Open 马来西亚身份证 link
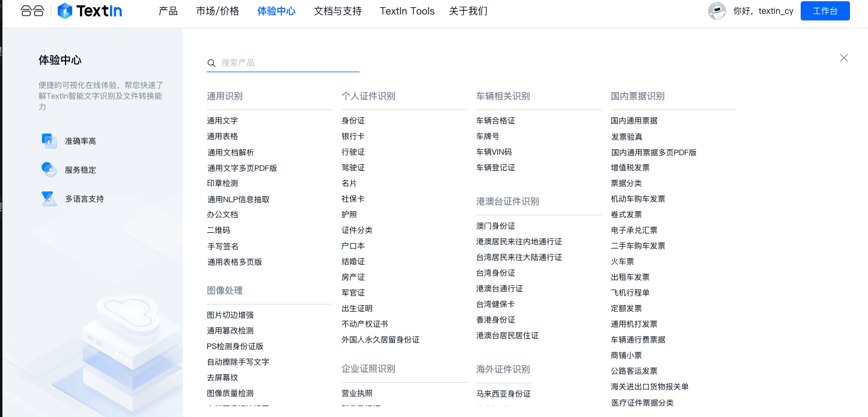This screenshot has height=417, width=868. pyautogui.click(x=504, y=394)
